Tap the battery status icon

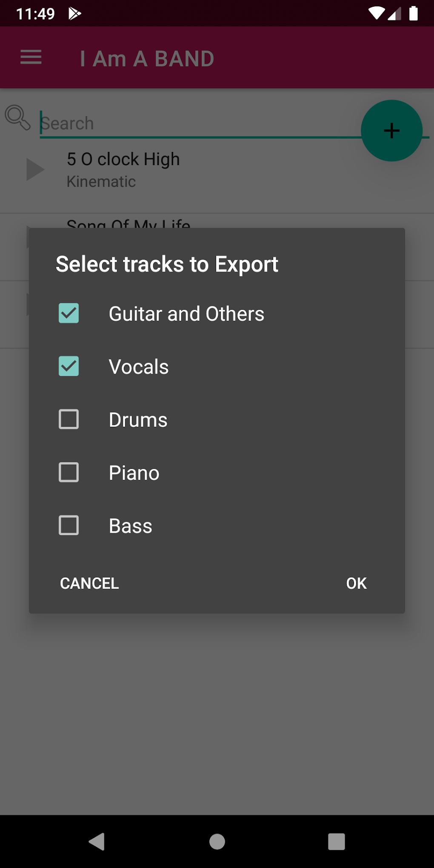413,13
